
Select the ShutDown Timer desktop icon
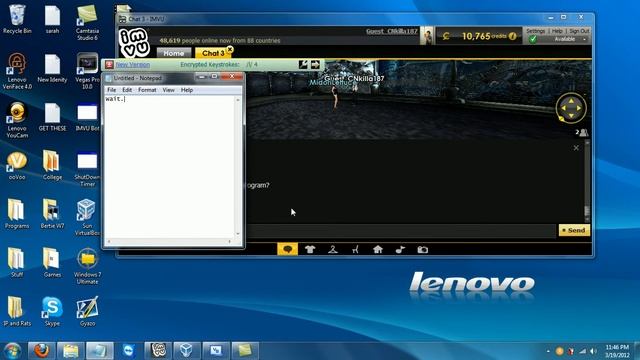point(87,169)
